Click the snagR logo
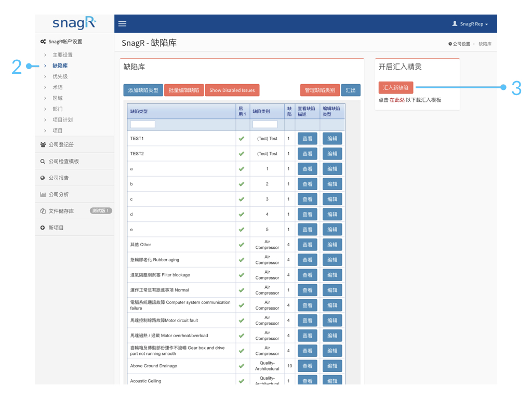This screenshot has width=532, height=399. pyautogui.click(x=74, y=23)
